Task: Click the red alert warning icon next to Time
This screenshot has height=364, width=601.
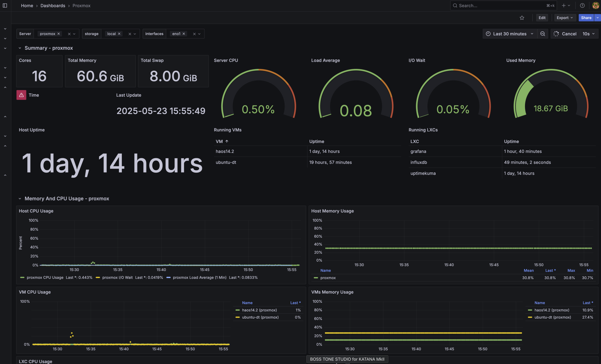Action: pyautogui.click(x=21, y=95)
